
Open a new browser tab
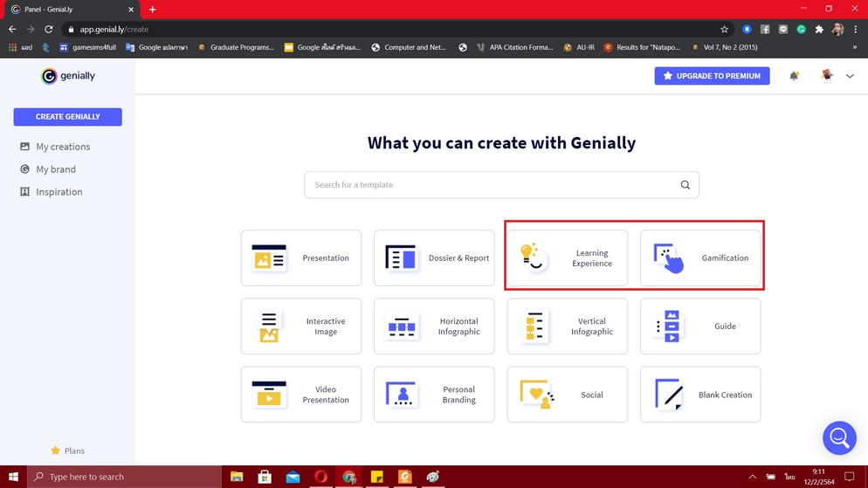152,10
